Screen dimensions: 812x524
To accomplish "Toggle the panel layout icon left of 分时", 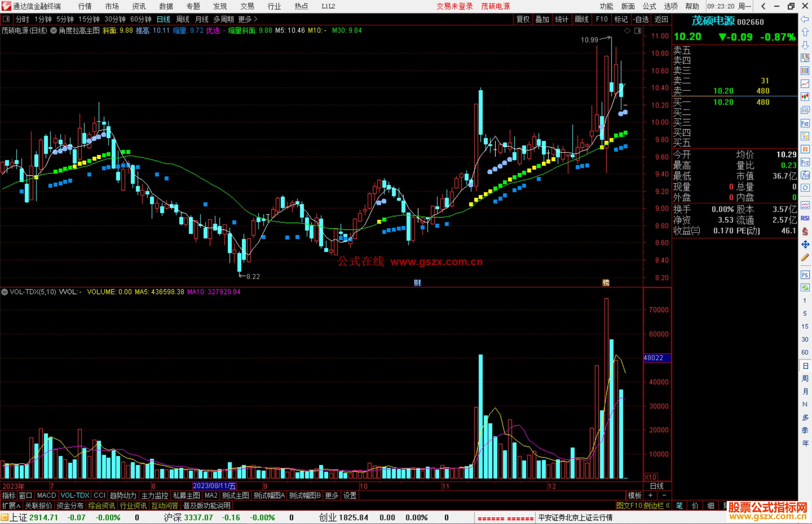I will coord(6,19).
